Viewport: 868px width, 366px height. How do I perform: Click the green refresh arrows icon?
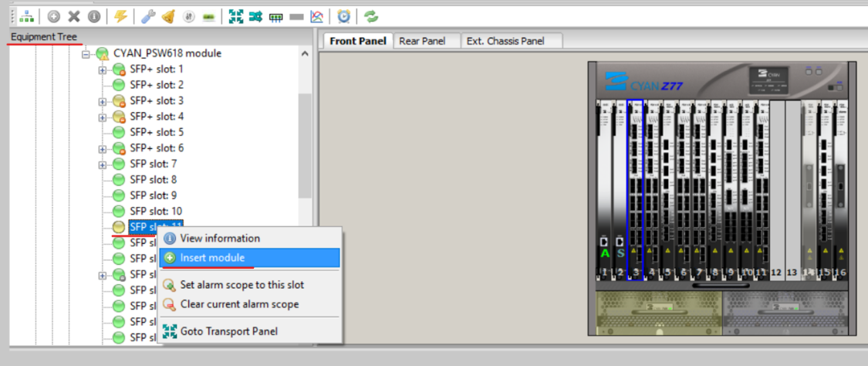click(371, 17)
